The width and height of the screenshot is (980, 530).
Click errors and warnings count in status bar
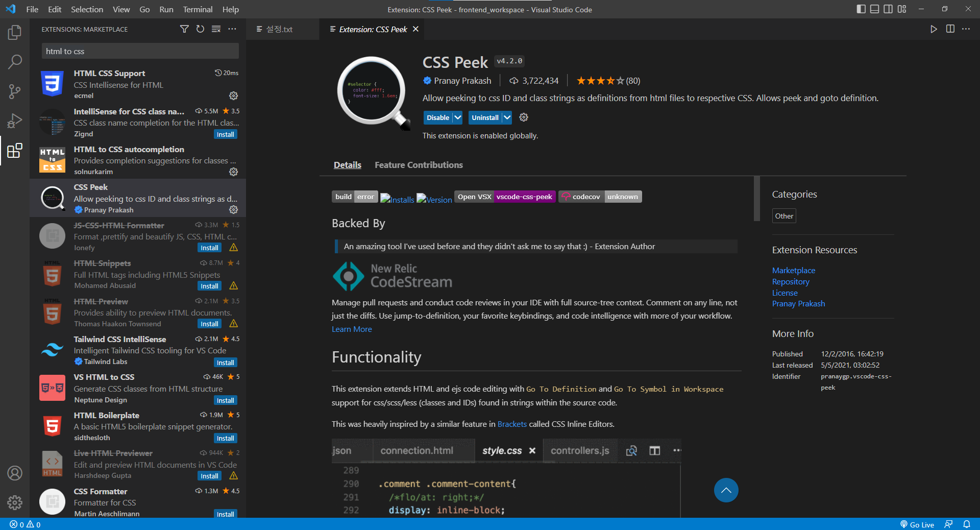coord(25,524)
